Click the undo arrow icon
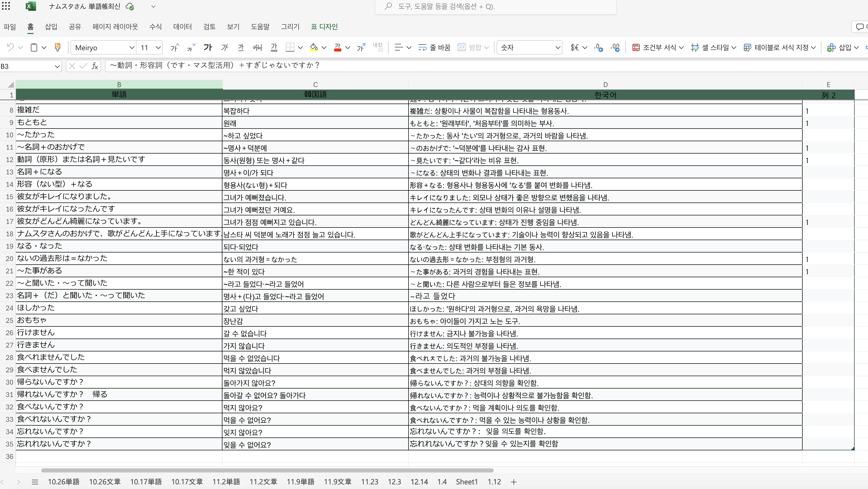The width and height of the screenshot is (868, 489). coord(11,48)
